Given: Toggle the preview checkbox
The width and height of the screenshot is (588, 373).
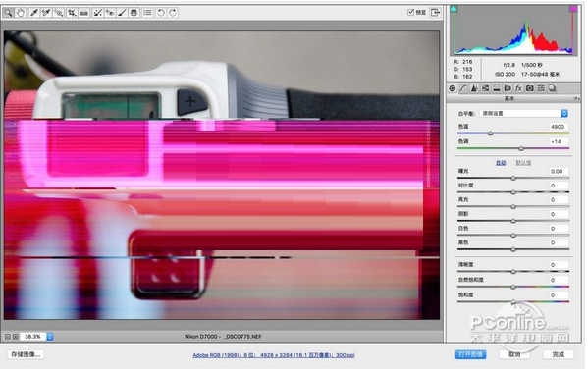Looking at the screenshot, I should point(410,12).
